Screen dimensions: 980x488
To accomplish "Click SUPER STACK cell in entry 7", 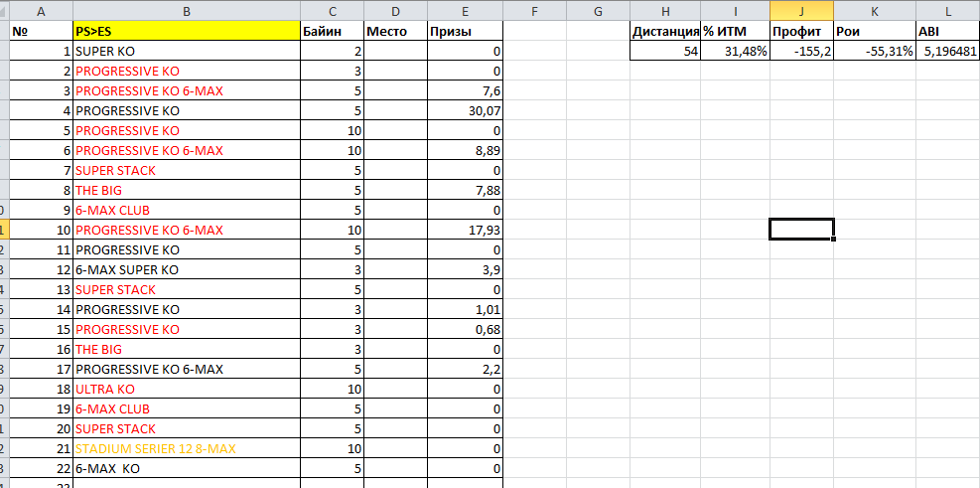I will pyautogui.click(x=187, y=170).
